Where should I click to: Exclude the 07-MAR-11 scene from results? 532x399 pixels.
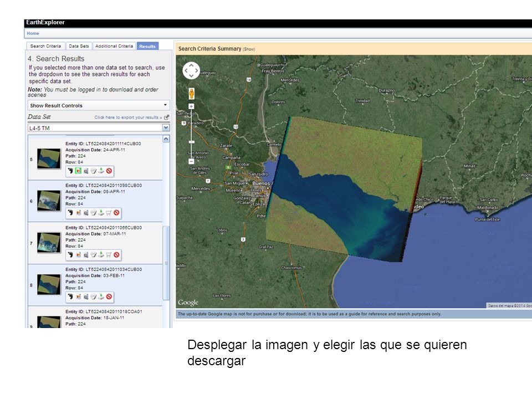tap(117, 255)
